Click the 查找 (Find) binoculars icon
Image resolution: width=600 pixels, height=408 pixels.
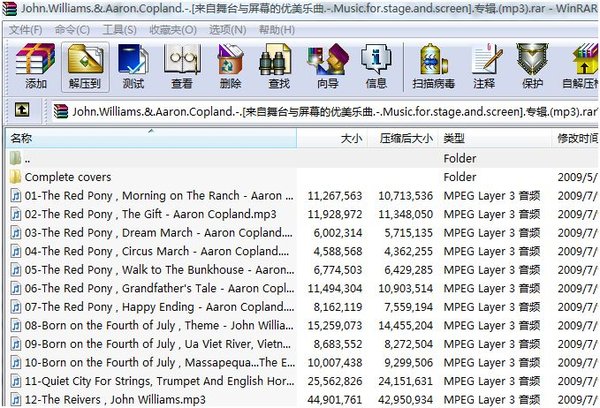(275, 59)
